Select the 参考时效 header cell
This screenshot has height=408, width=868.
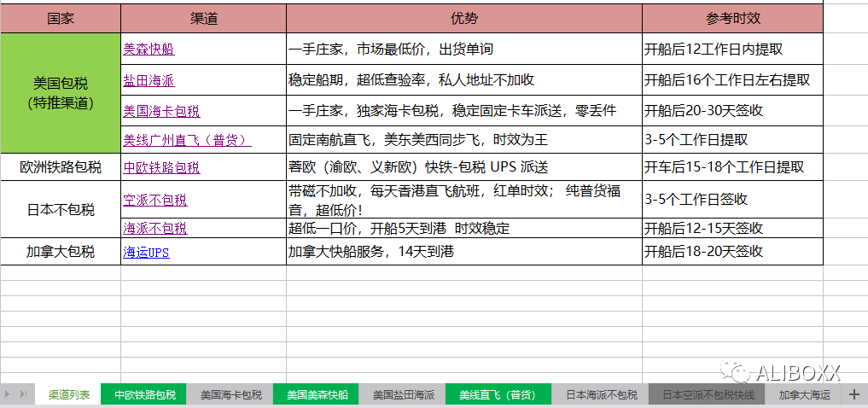tap(733, 19)
